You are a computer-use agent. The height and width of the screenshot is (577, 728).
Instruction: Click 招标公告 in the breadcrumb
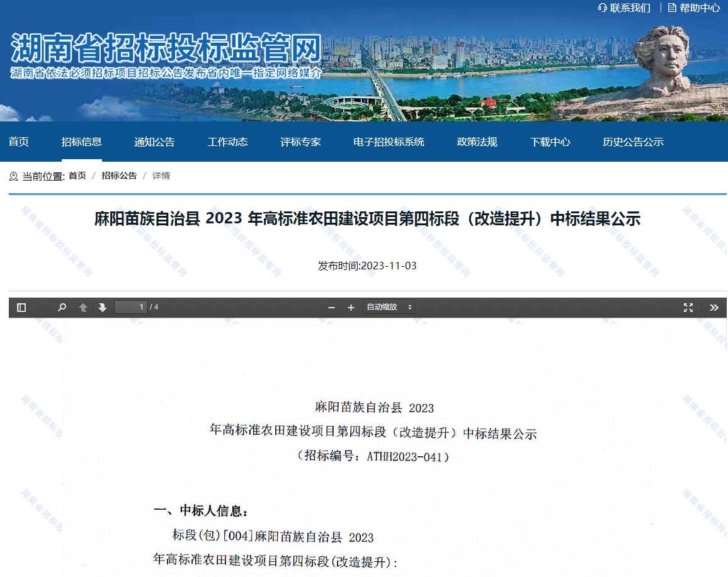[119, 176]
